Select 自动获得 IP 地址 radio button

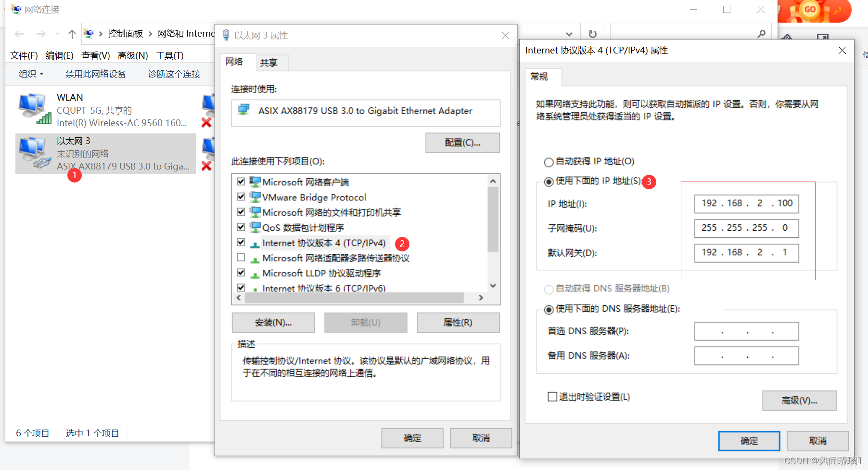[x=549, y=162]
